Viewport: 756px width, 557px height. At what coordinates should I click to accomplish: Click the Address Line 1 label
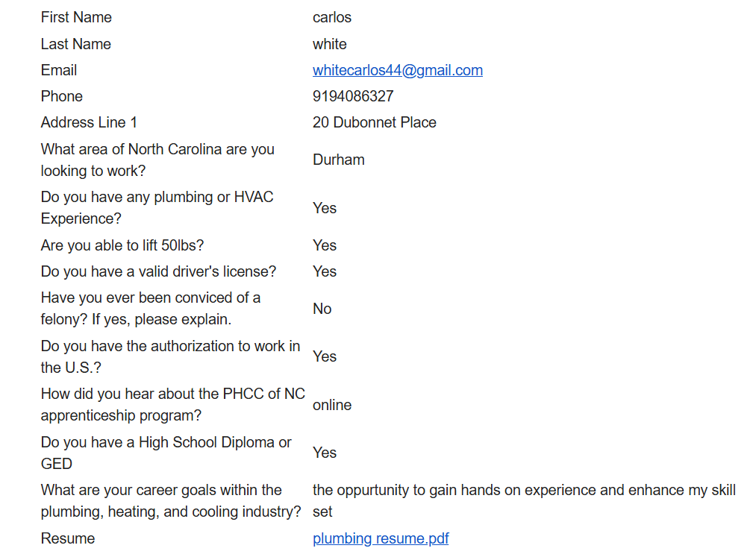(x=89, y=122)
